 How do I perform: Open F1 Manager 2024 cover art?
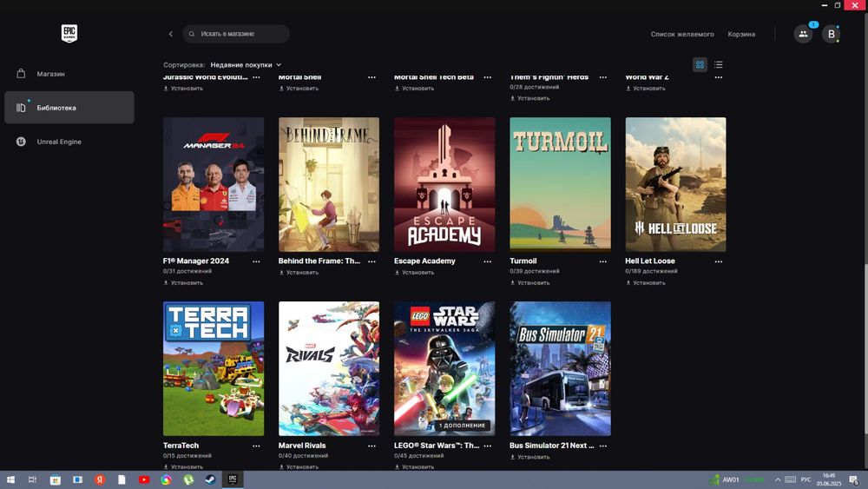214,184
